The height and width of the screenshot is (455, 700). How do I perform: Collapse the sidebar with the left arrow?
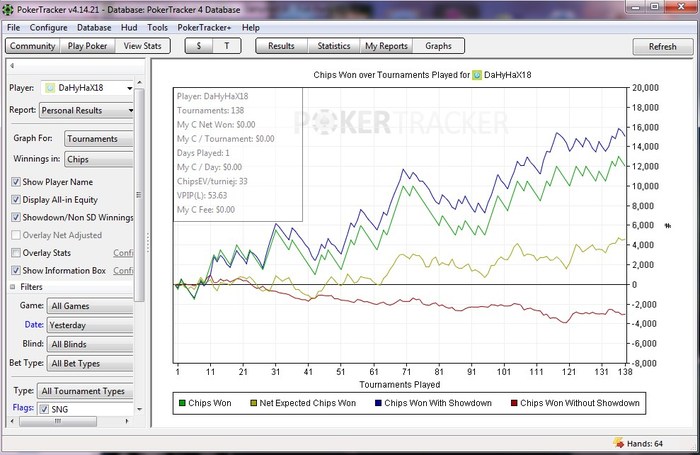click(x=12, y=66)
